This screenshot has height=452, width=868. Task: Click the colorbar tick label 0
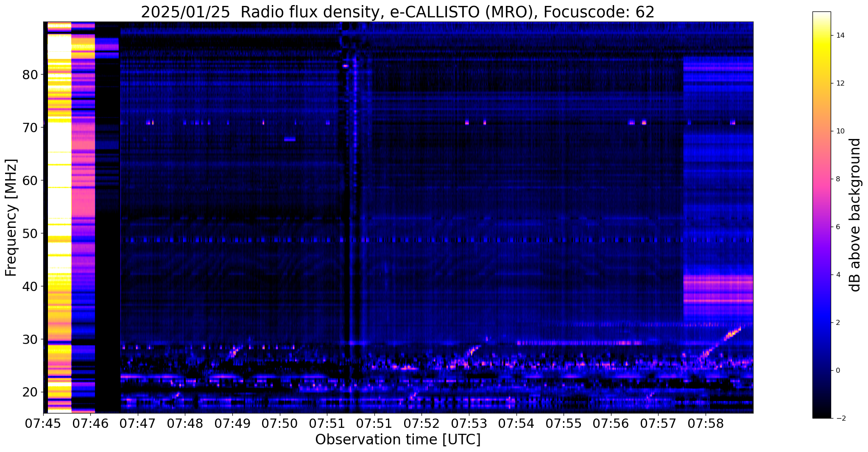click(837, 371)
